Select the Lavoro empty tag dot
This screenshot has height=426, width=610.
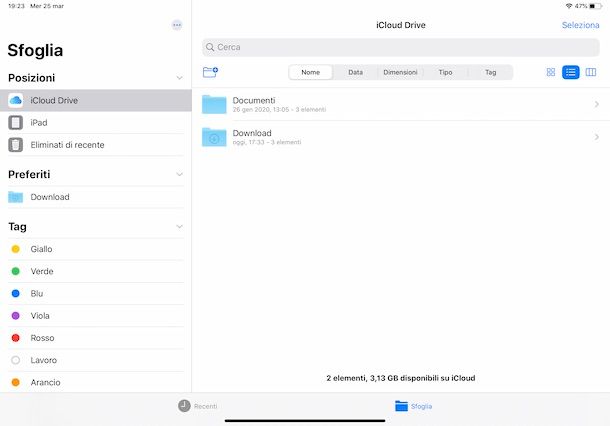16,360
